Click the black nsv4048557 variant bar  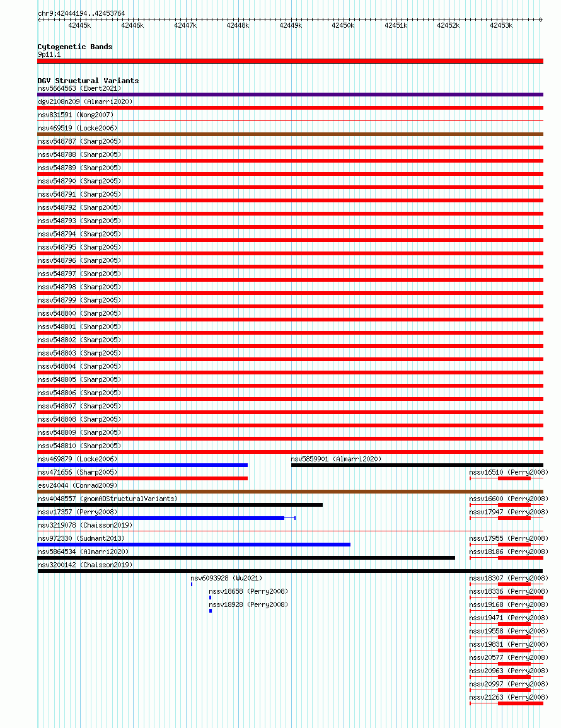click(180, 505)
